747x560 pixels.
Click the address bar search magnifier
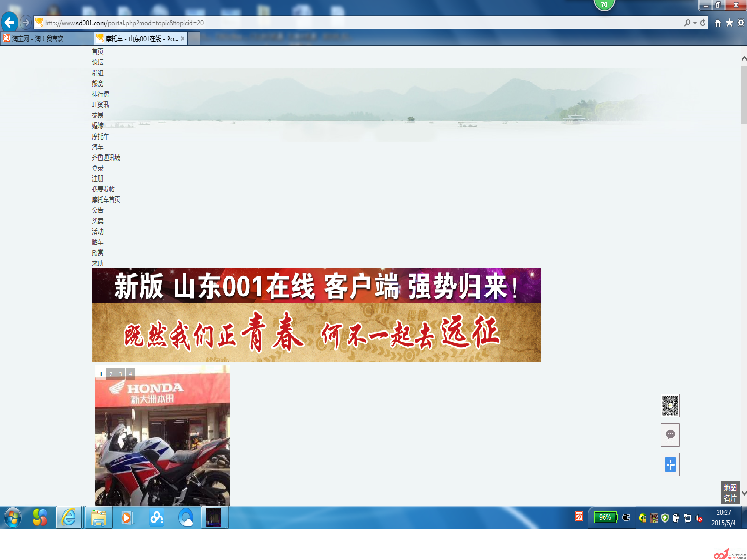click(x=687, y=23)
